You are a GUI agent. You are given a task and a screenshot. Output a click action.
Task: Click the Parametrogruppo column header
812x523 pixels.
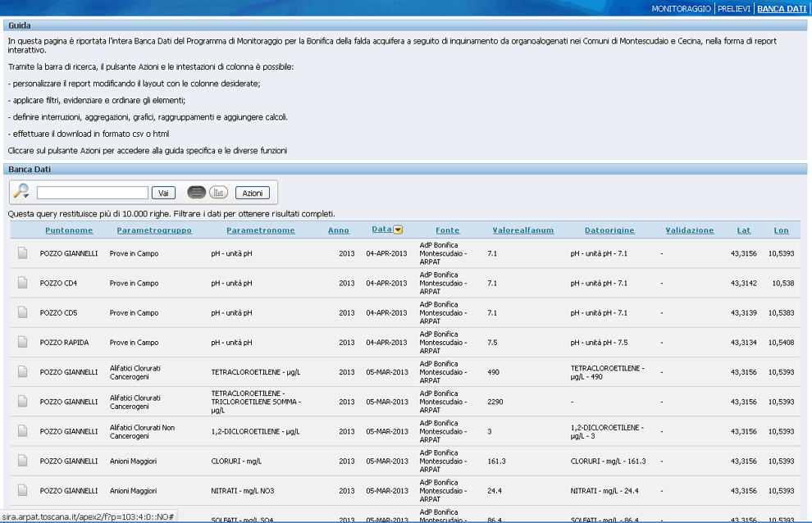click(x=154, y=230)
